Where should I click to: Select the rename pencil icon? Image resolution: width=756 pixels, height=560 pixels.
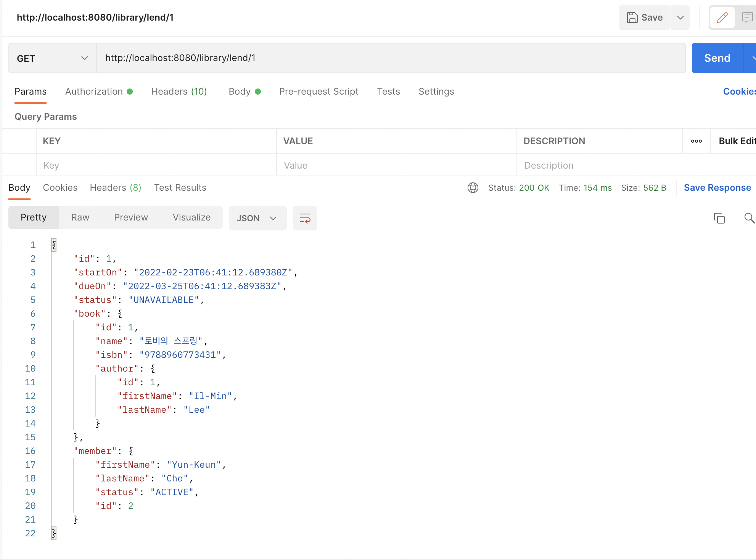click(722, 17)
